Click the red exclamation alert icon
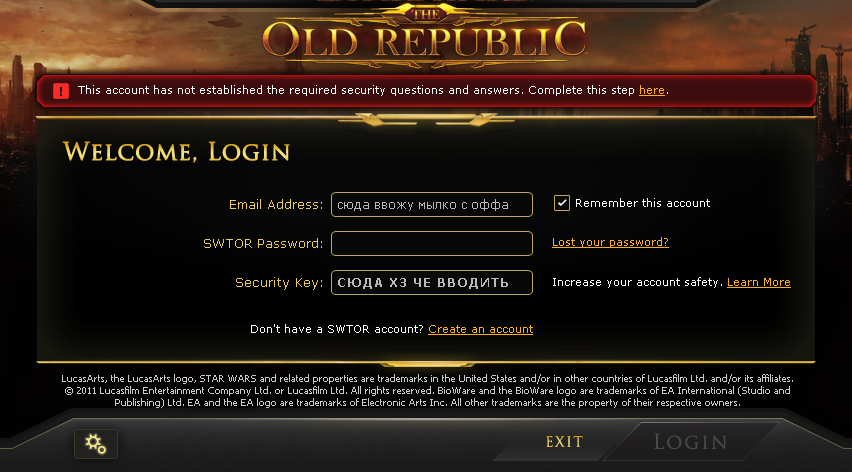 coord(61,91)
